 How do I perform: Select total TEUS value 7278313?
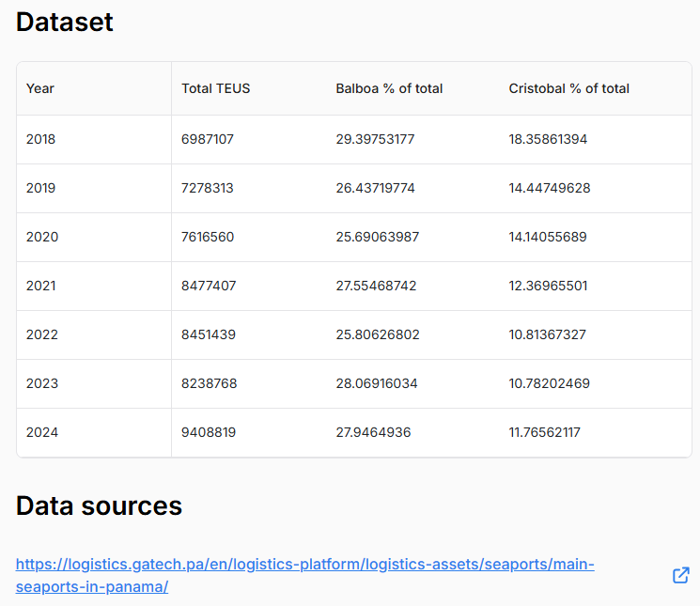(x=208, y=188)
